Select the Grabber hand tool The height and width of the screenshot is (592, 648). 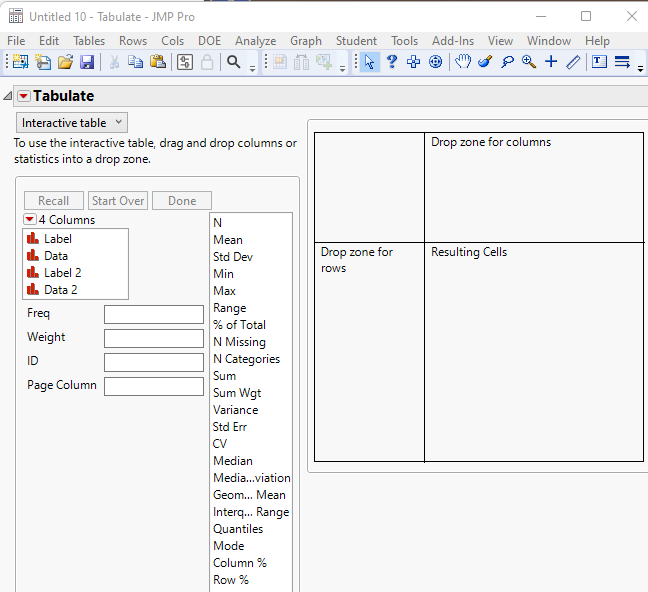[x=463, y=62]
